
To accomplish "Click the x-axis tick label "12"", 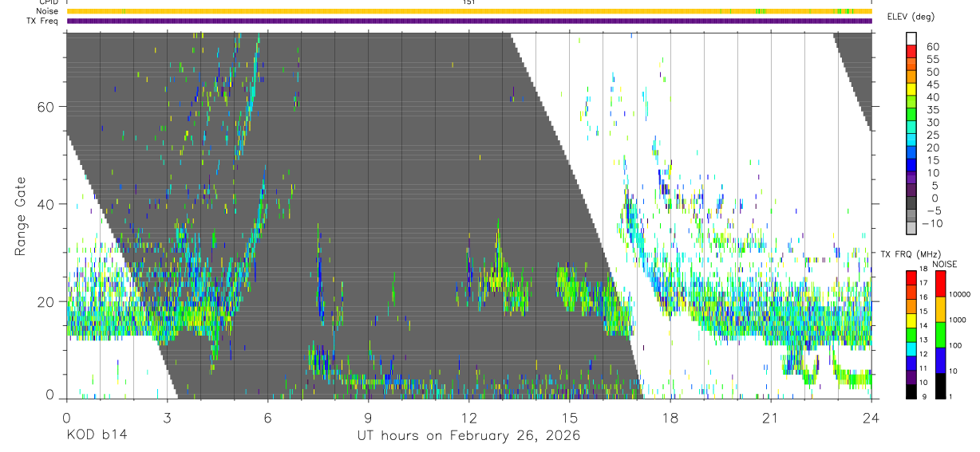I will (x=469, y=418).
